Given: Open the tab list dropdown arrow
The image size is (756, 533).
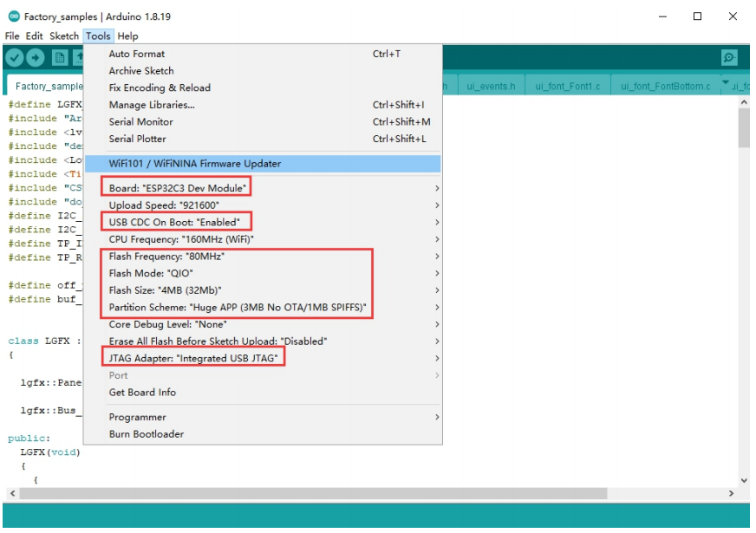Looking at the screenshot, I should (725, 83).
